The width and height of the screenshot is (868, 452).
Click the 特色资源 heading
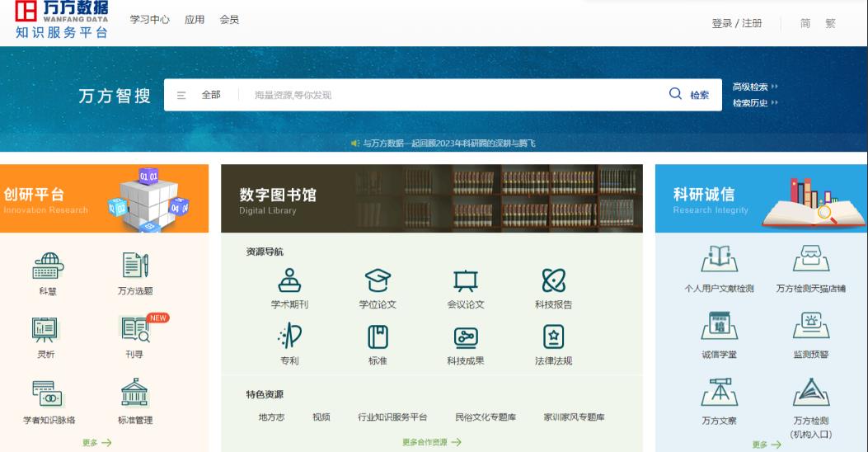[265, 394]
